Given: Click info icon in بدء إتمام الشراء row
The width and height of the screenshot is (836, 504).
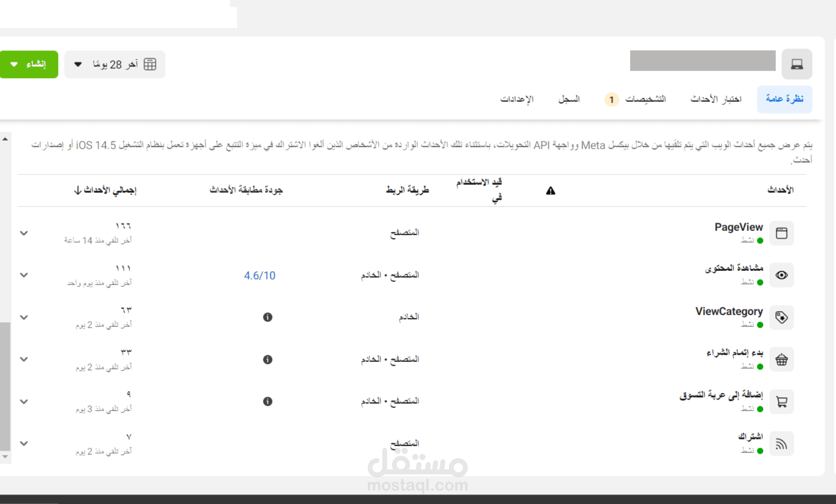Looking at the screenshot, I should coord(267,359).
